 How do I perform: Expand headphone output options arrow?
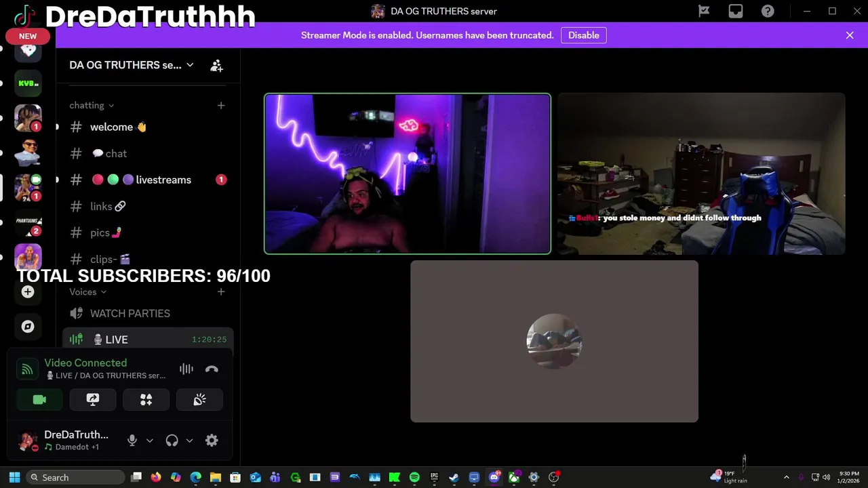[x=189, y=441]
